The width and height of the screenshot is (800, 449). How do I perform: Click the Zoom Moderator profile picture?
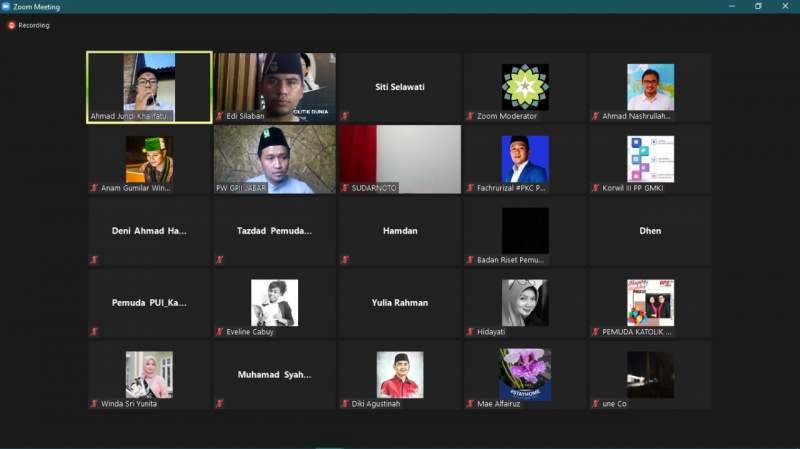(x=525, y=86)
